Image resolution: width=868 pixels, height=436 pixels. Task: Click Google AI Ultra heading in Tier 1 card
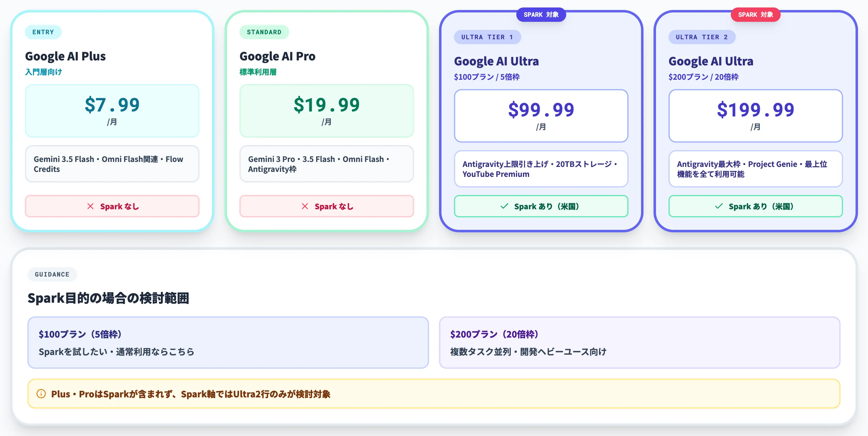click(496, 61)
